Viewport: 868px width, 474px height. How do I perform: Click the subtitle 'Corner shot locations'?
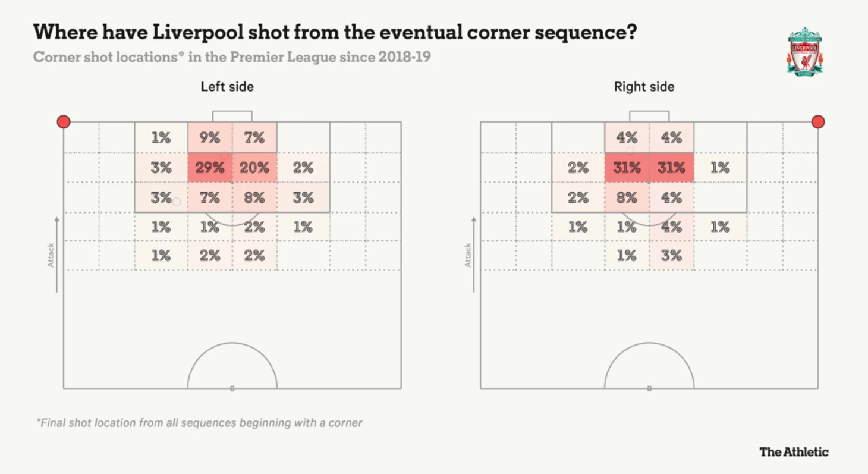point(232,58)
